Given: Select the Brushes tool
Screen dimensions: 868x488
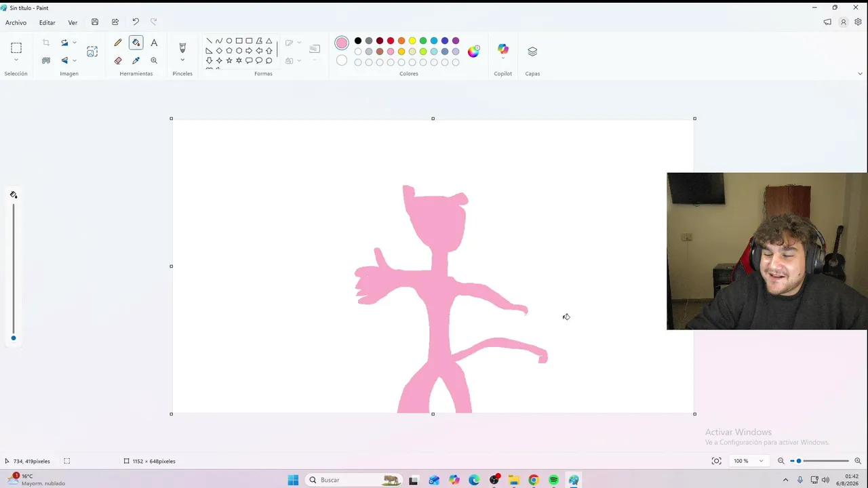Looking at the screenshot, I should (x=182, y=47).
